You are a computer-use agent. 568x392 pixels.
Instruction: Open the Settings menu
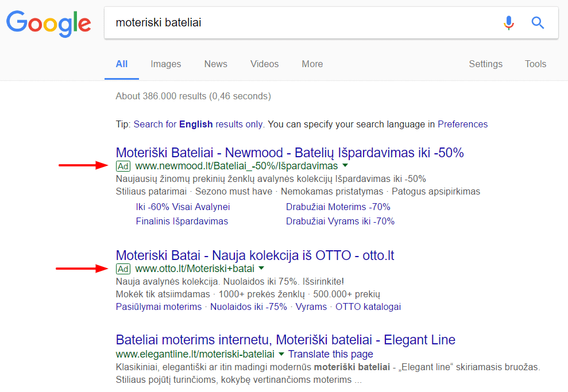point(485,64)
